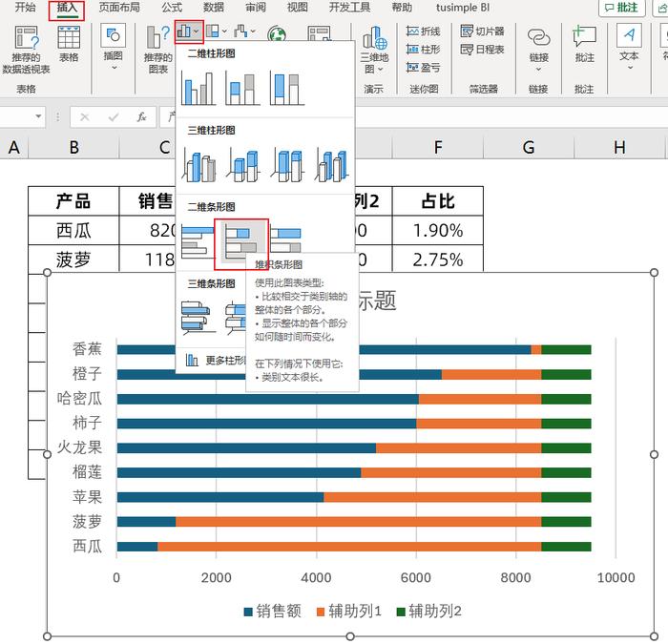Select the 2D clustered column chart
Screen dimensions: 668x644
(198, 89)
